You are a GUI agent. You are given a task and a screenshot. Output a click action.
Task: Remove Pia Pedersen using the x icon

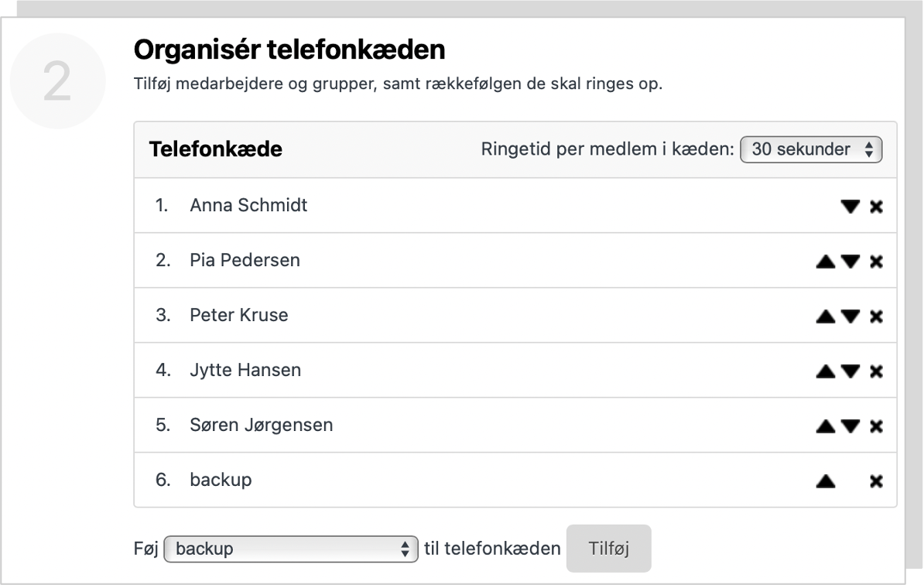click(x=875, y=261)
